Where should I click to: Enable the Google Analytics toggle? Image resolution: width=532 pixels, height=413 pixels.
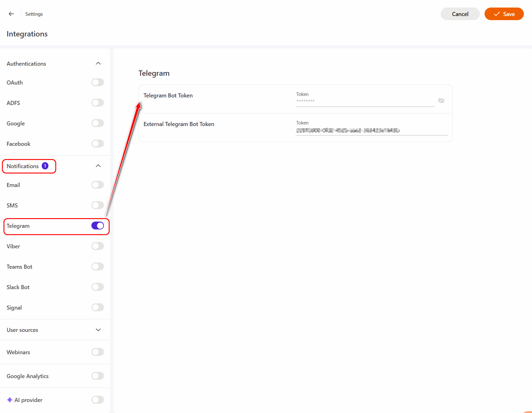pyautogui.click(x=98, y=376)
